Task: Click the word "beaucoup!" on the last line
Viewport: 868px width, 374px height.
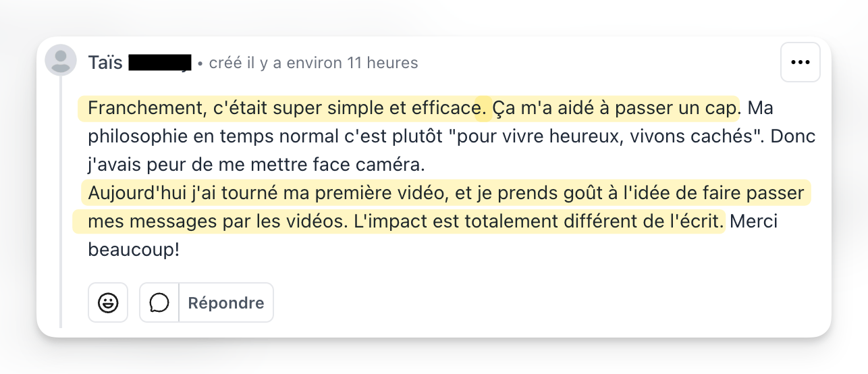Action: (134, 250)
